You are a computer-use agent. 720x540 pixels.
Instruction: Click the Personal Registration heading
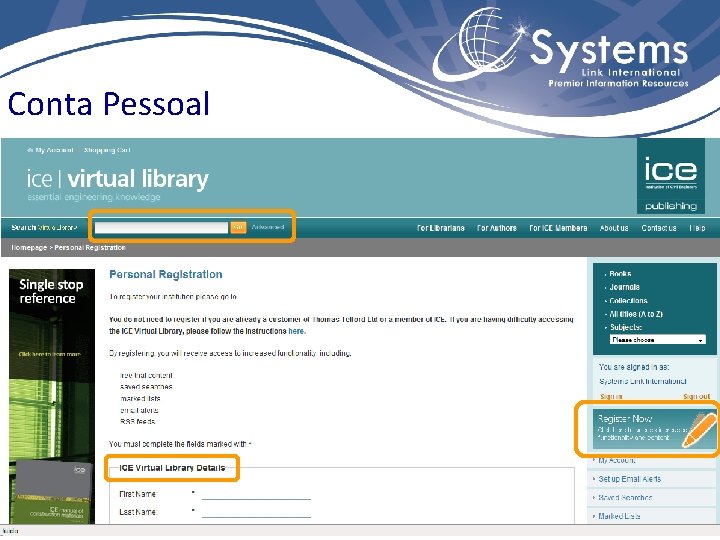(166, 275)
